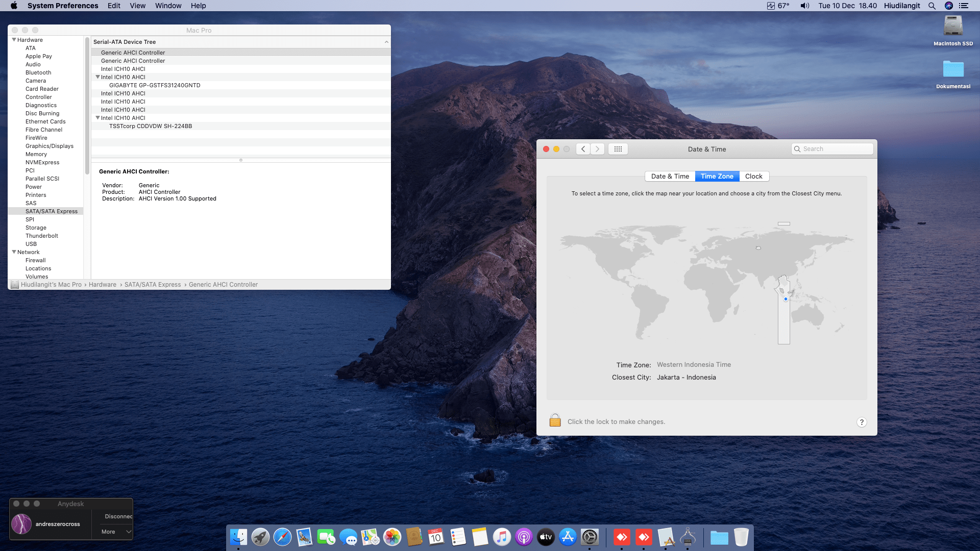Image resolution: width=980 pixels, height=551 pixels.
Task: Open the Window menu
Action: click(168, 6)
